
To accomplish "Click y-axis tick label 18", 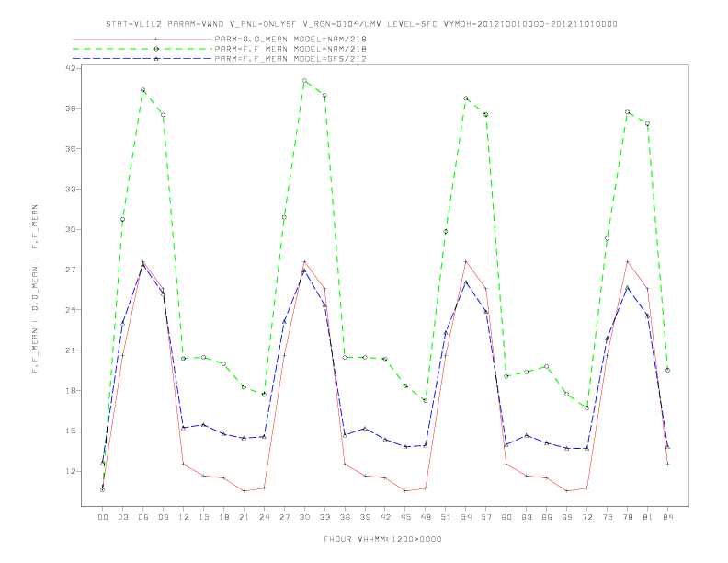I will tap(72, 391).
